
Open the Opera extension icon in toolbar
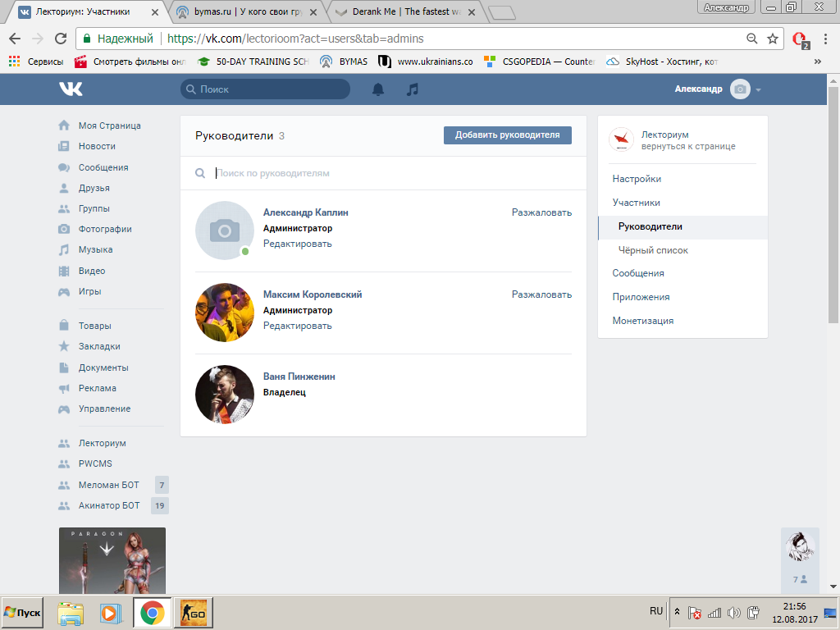click(801, 39)
